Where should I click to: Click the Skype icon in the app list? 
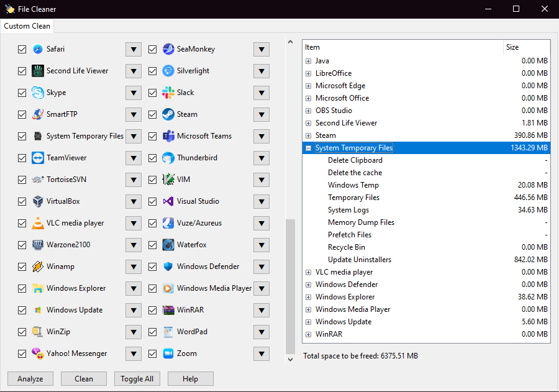click(38, 93)
